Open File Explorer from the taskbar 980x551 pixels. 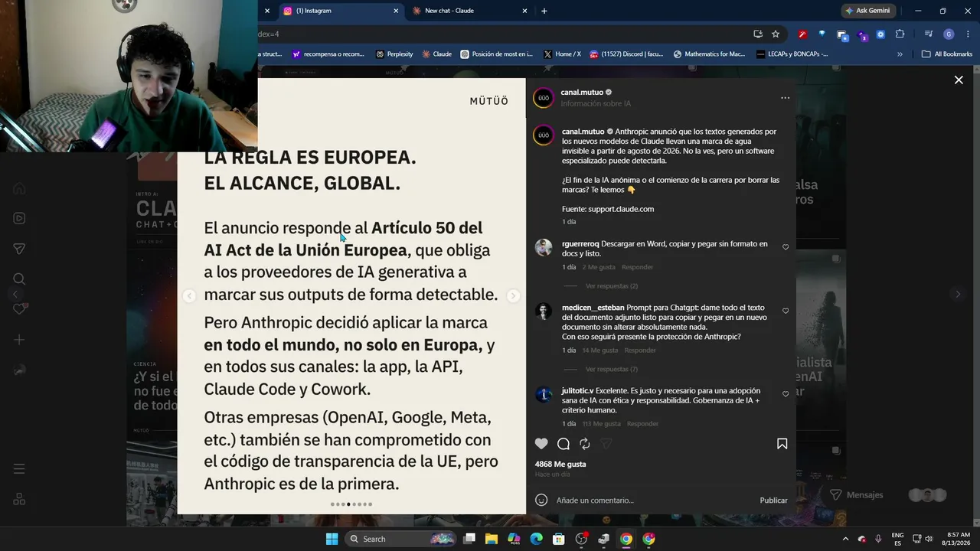[x=492, y=539]
